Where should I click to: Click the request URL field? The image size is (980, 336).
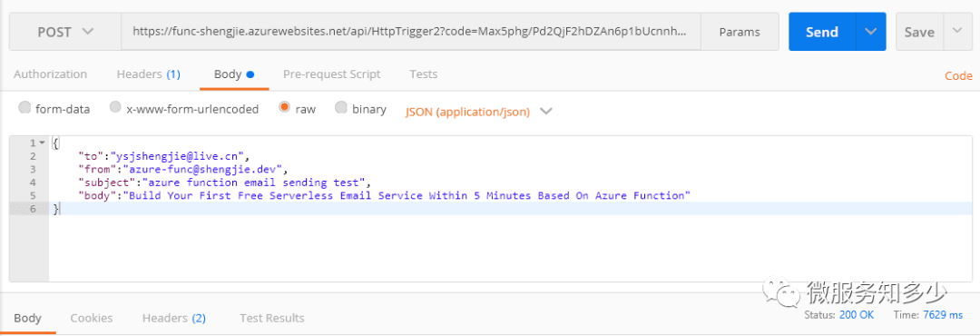411,32
